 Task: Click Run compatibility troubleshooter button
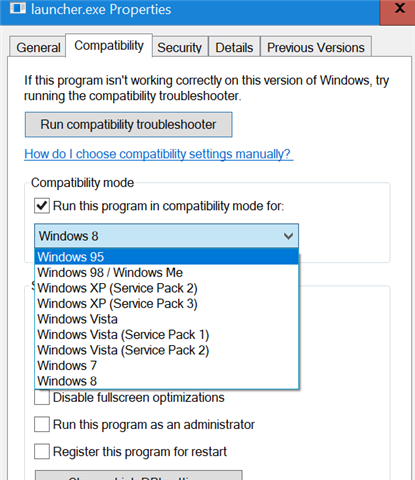128,125
